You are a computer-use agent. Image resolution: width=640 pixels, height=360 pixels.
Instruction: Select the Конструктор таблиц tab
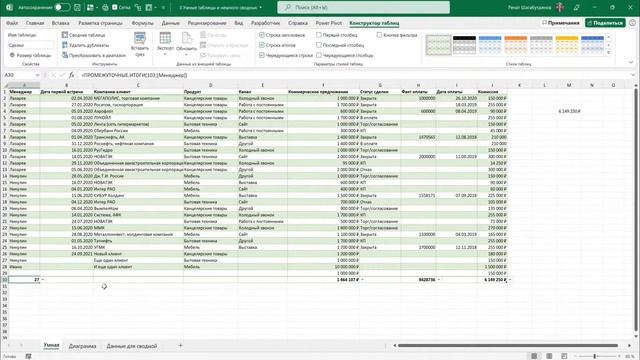tap(374, 23)
